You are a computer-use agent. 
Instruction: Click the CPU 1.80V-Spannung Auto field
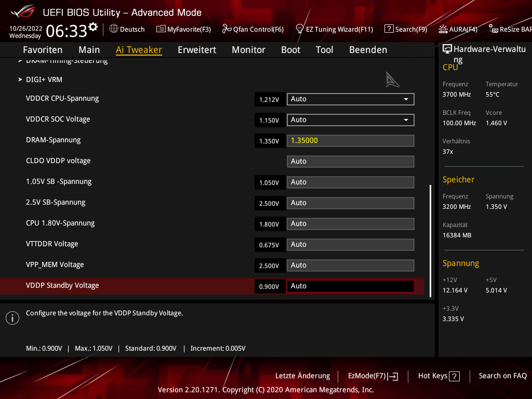[351, 224]
